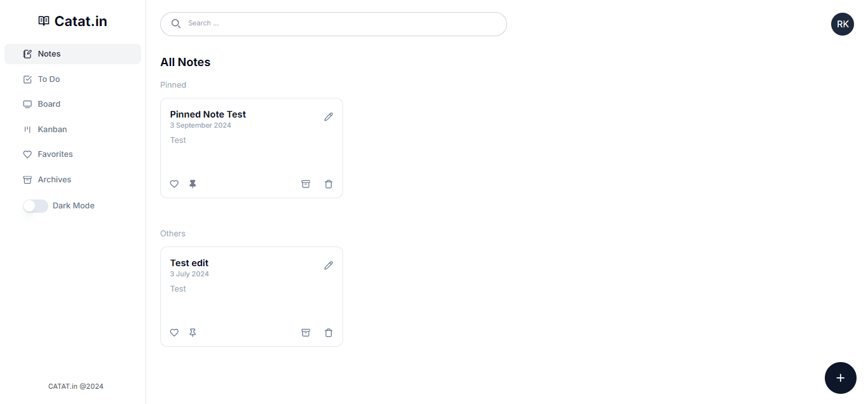Archive the Test edit note

[306, 333]
